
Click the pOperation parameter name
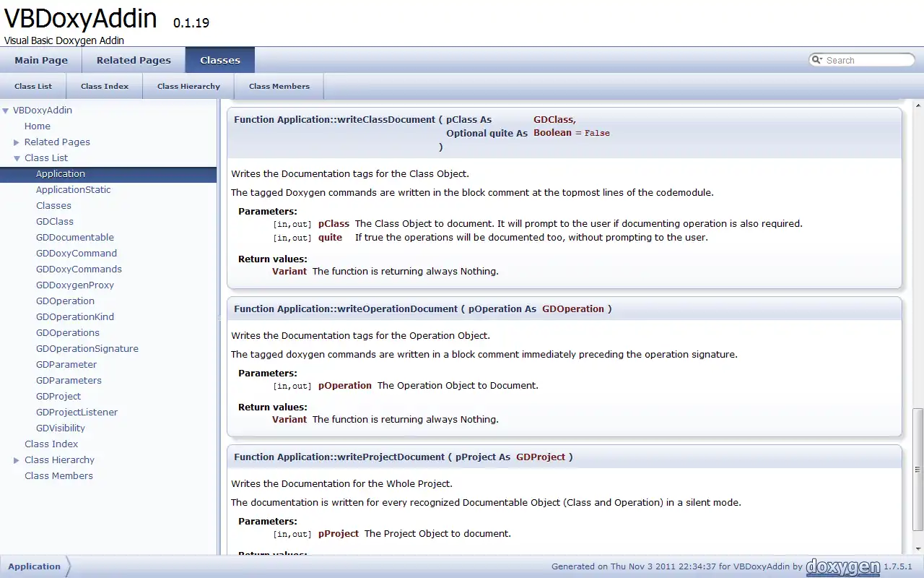345,386
